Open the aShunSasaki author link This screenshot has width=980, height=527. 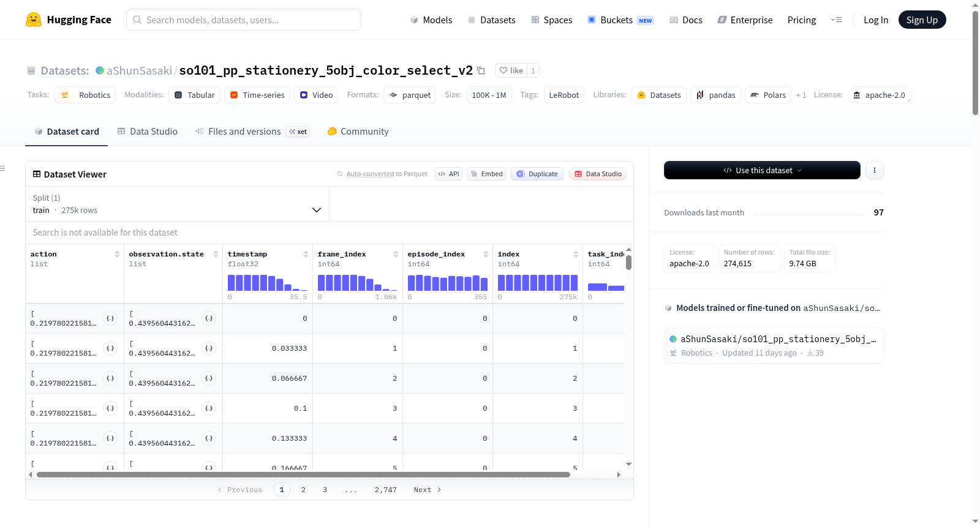coord(139,70)
